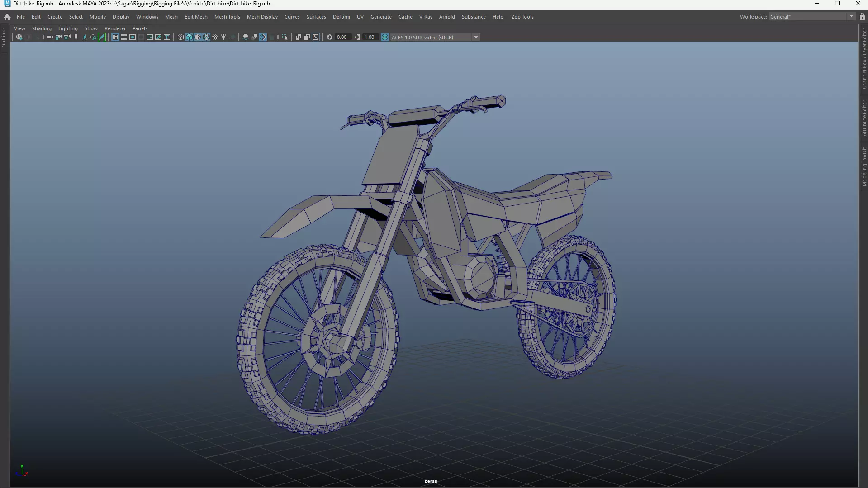Image resolution: width=868 pixels, height=488 pixels.
Task: Click the Gamma value field showing 1.00
Action: point(371,37)
